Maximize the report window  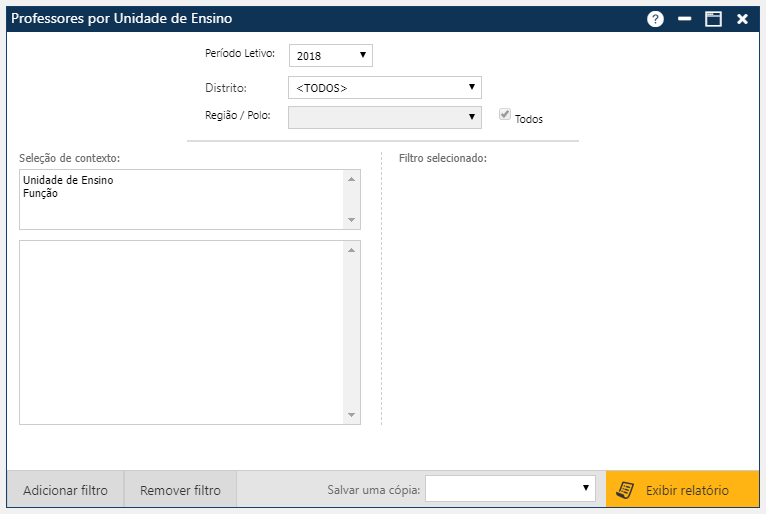point(713,19)
